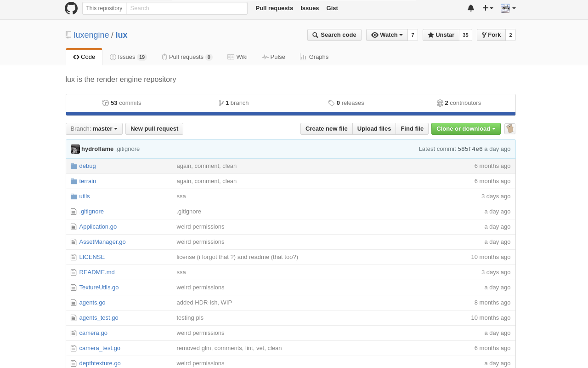Open the This repository search scope
Viewport: 588px width, 368px height.
(104, 8)
